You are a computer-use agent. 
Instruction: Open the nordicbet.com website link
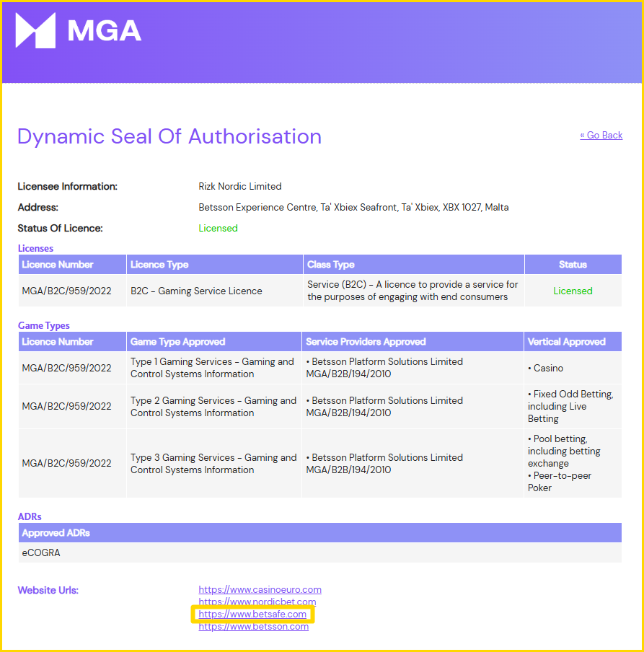pos(257,602)
